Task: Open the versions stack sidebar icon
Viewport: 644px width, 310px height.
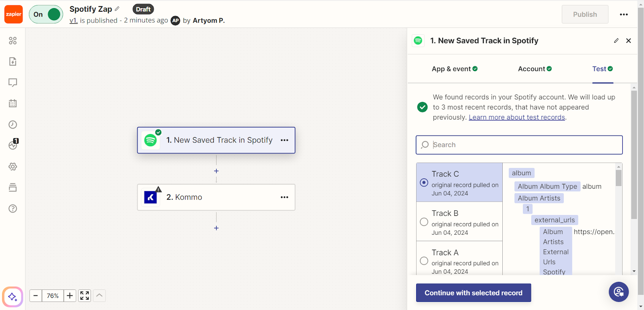Action: [x=13, y=188]
